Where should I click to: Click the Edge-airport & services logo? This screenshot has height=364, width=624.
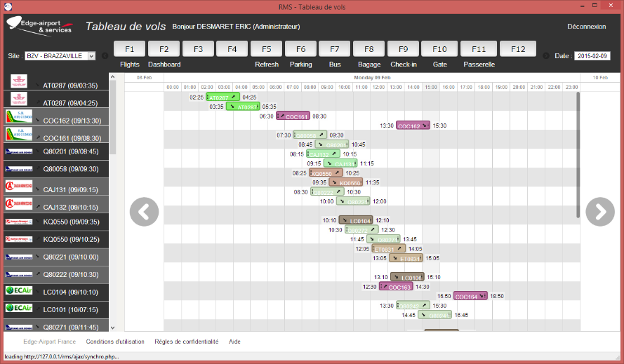pyautogui.click(x=41, y=26)
